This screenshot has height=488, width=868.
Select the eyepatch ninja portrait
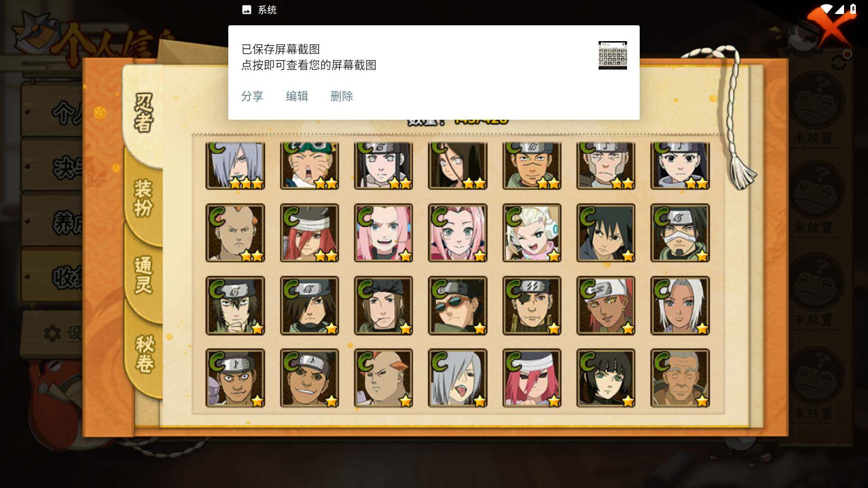click(532, 305)
